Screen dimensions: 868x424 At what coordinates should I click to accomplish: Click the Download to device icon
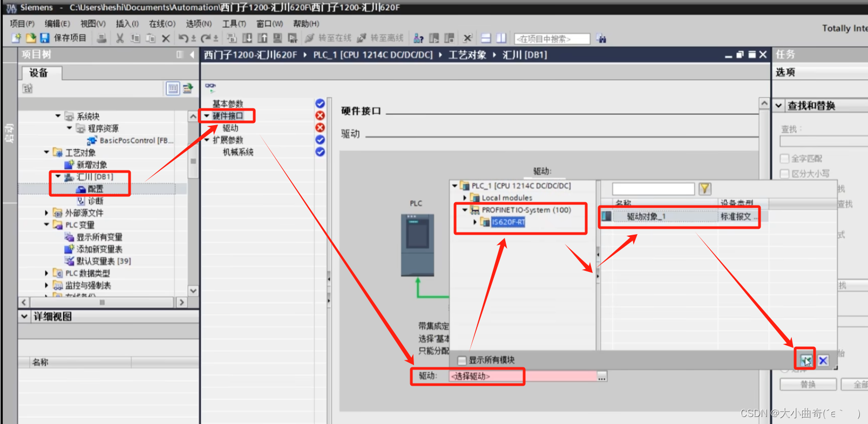247,38
